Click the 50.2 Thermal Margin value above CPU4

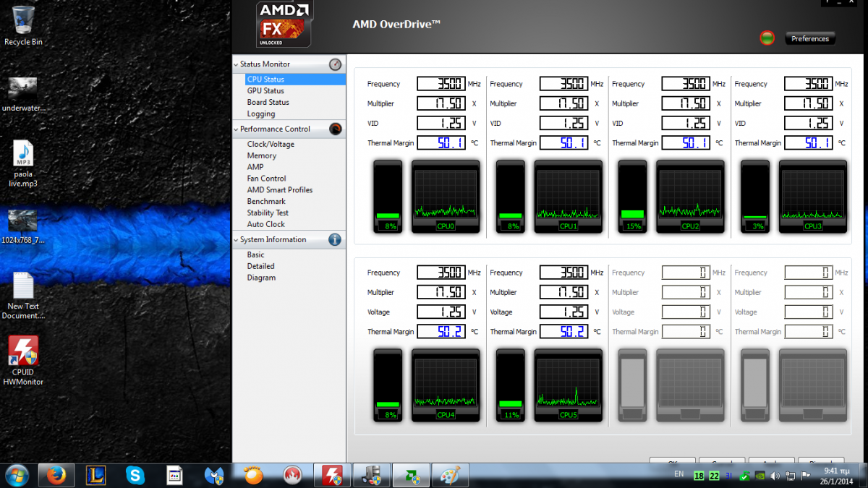pos(441,332)
